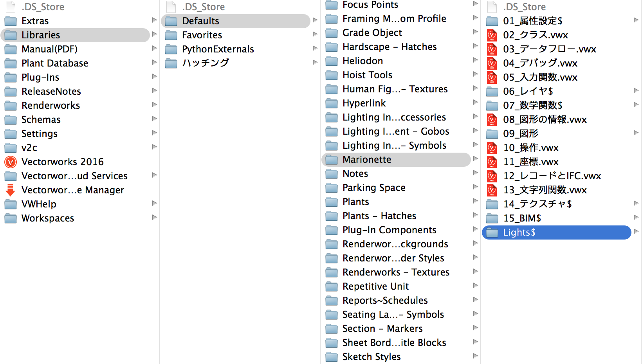
Task: Select the 10_操作.vwx file icon
Action: click(x=492, y=148)
